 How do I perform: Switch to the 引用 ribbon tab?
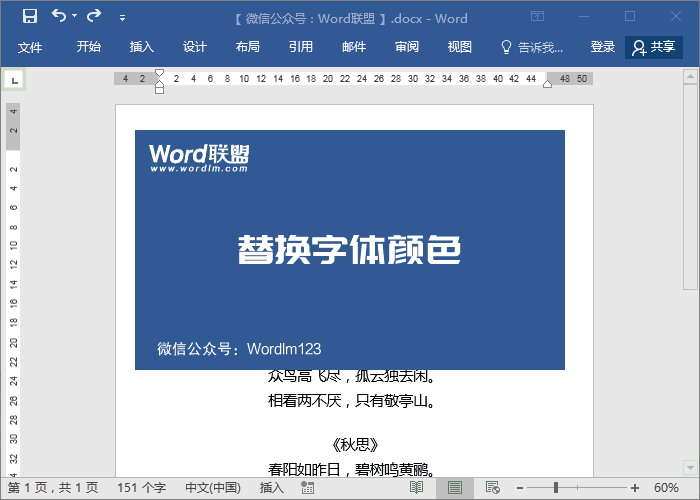point(300,46)
